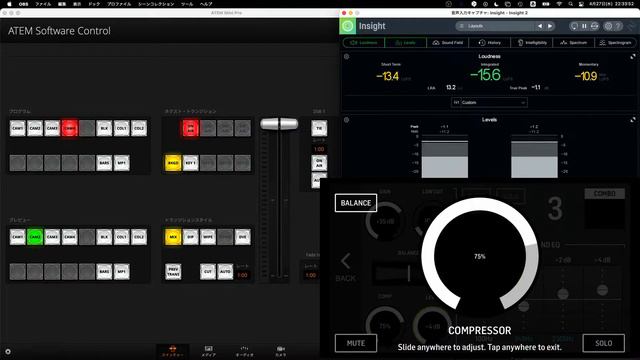Open the ファイル menu in menu bar
Screen dimensions: 640x360
(43, 4)
